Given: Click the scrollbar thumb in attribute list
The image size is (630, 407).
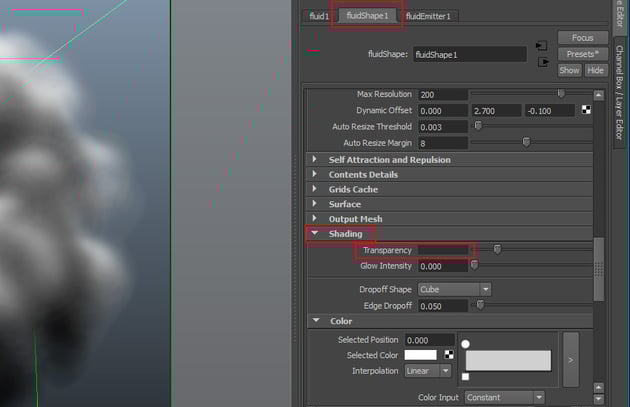Looking at the screenshot, I should (x=599, y=269).
